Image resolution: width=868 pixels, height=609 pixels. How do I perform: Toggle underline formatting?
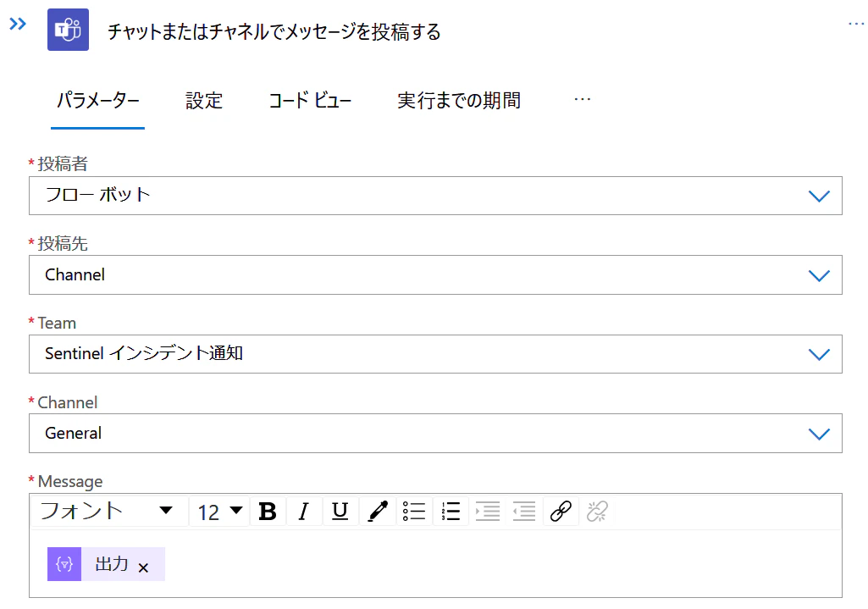click(340, 511)
